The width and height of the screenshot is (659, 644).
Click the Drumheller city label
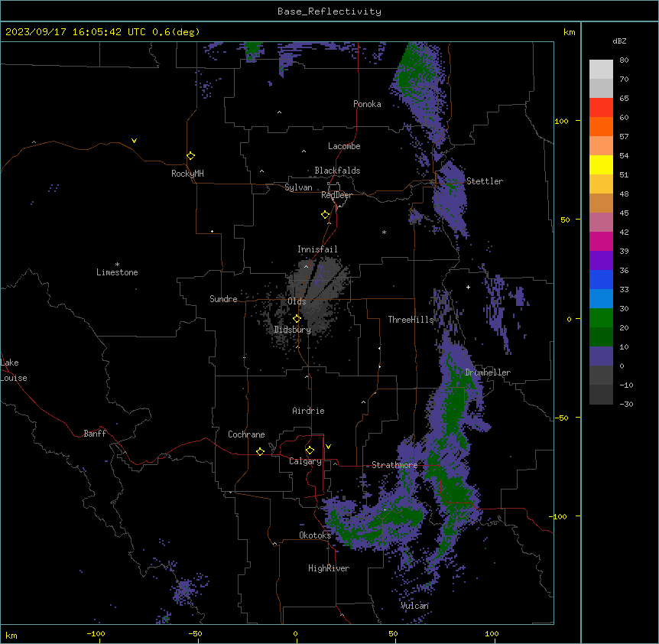tap(488, 372)
